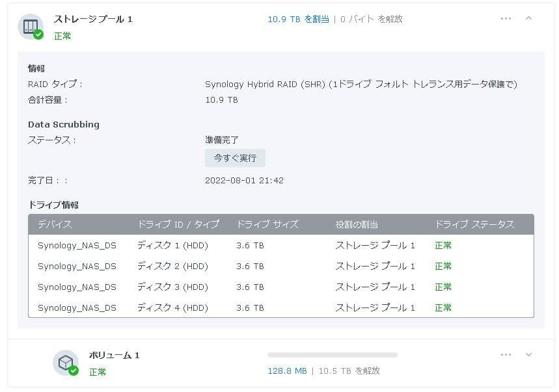This screenshot has height=392, width=559.
Task: Click the Volume 1 cube icon
Action: click(66, 359)
